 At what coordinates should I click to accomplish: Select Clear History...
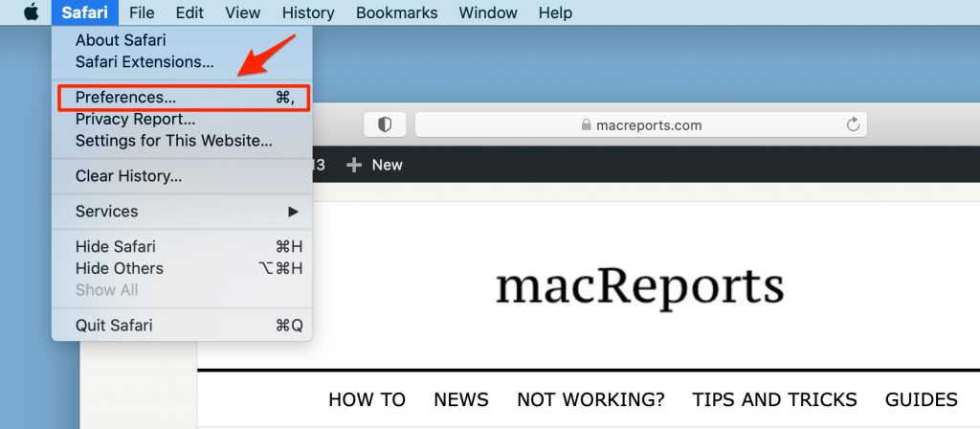tap(183, 176)
